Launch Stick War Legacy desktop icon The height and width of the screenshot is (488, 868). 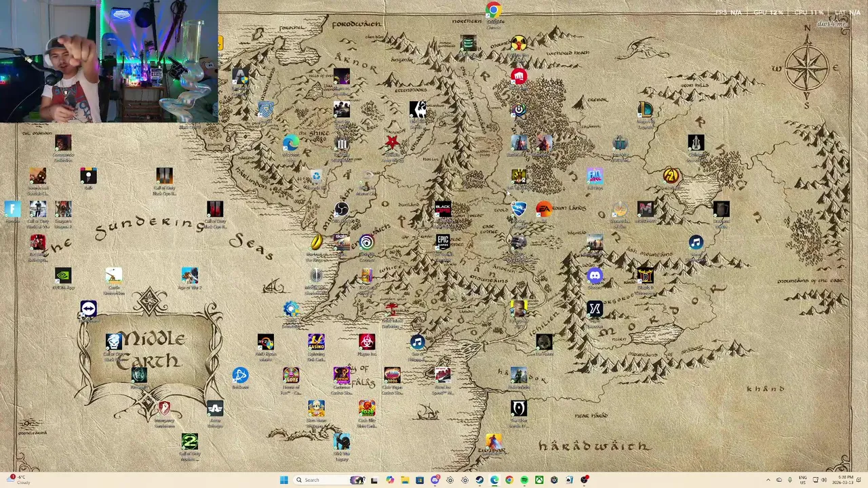pos(341,442)
